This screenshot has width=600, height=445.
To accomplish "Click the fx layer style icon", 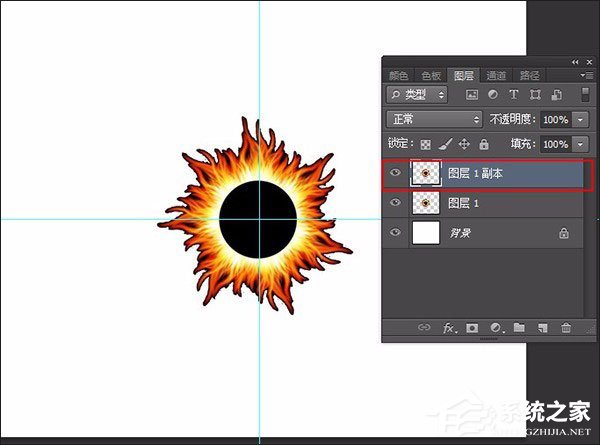I will (x=449, y=327).
